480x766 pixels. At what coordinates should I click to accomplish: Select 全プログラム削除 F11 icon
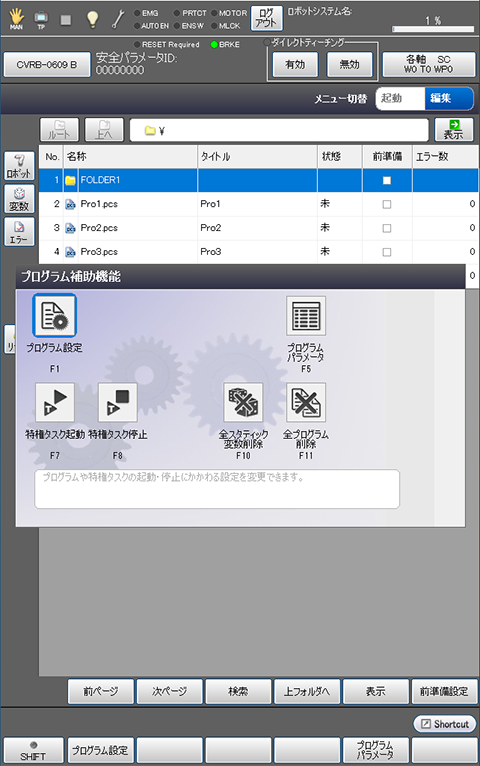pyautogui.click(x=306, y=402)
